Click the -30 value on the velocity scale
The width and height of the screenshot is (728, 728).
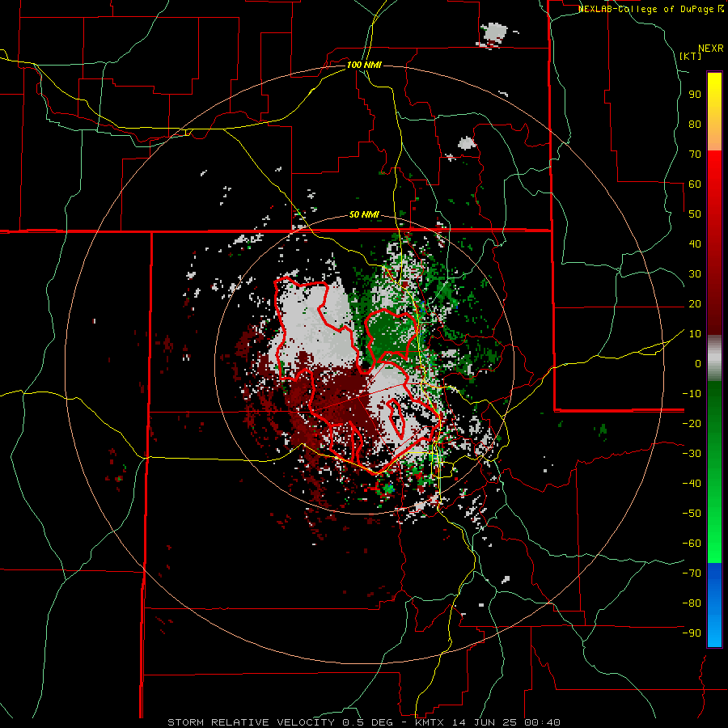click(x=692, y=454)
